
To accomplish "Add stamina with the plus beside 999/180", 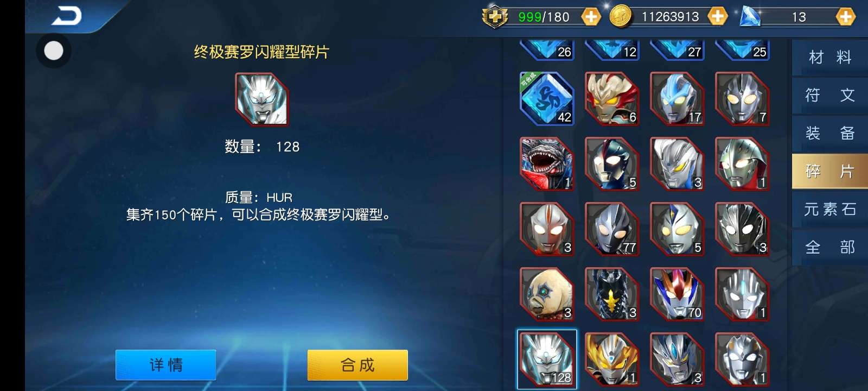I will pos(591,17).
